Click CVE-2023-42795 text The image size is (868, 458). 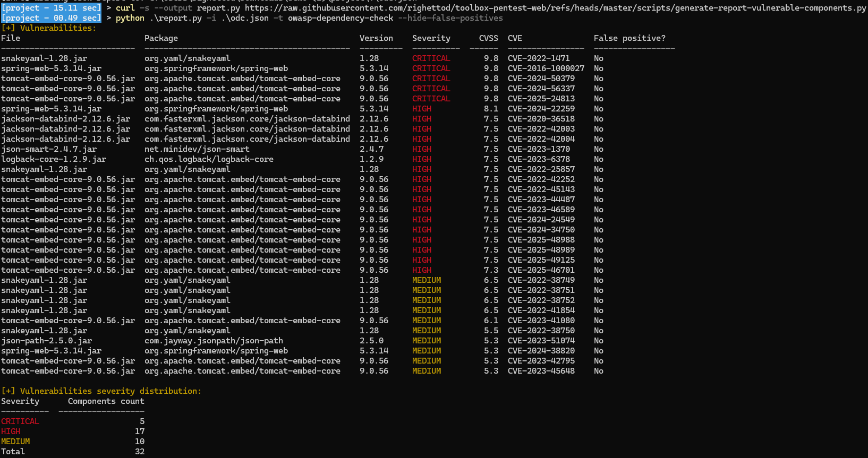(541, 361)
